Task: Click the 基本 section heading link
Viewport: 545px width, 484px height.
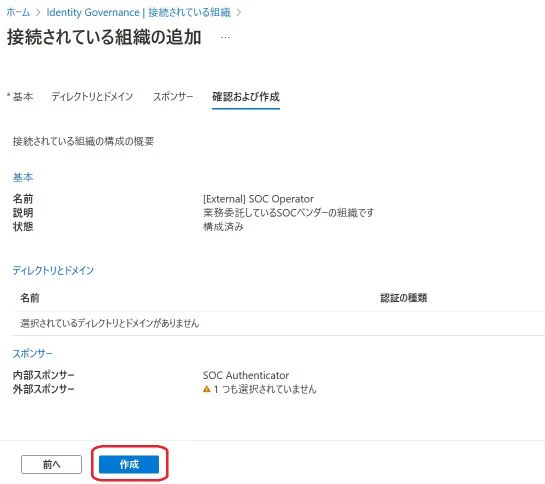Action: (x=23, y=177)
